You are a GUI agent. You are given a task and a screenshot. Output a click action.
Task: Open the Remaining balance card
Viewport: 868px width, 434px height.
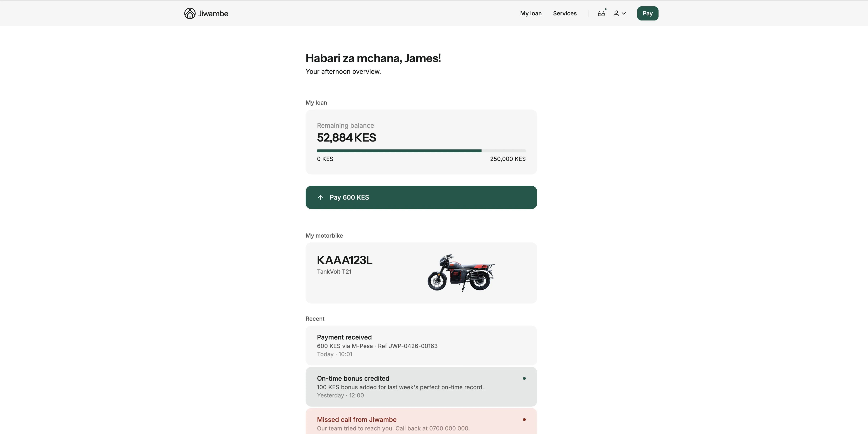point(421,142)
